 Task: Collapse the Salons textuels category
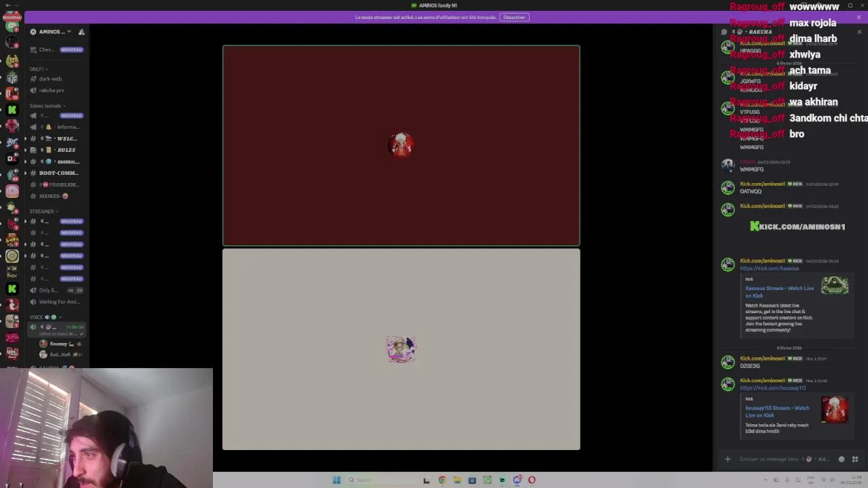pyautogui.click(x=47, y=106)
